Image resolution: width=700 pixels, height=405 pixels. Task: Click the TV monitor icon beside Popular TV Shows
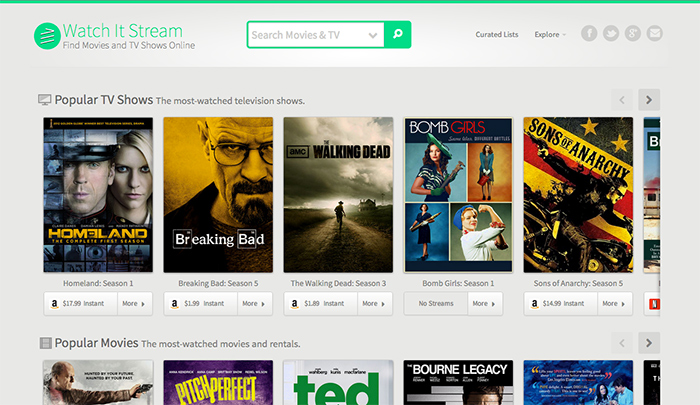coord(44,100)
